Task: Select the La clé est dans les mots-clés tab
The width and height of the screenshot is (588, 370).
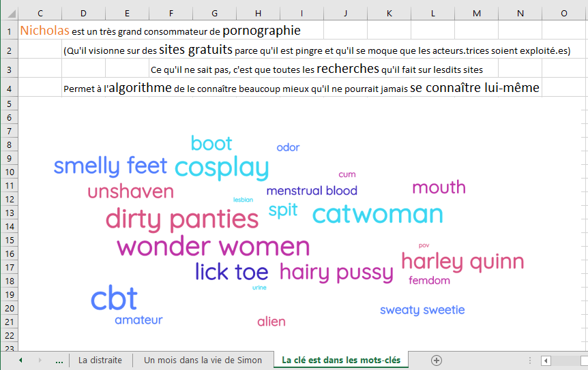Action: click(341, 360)
